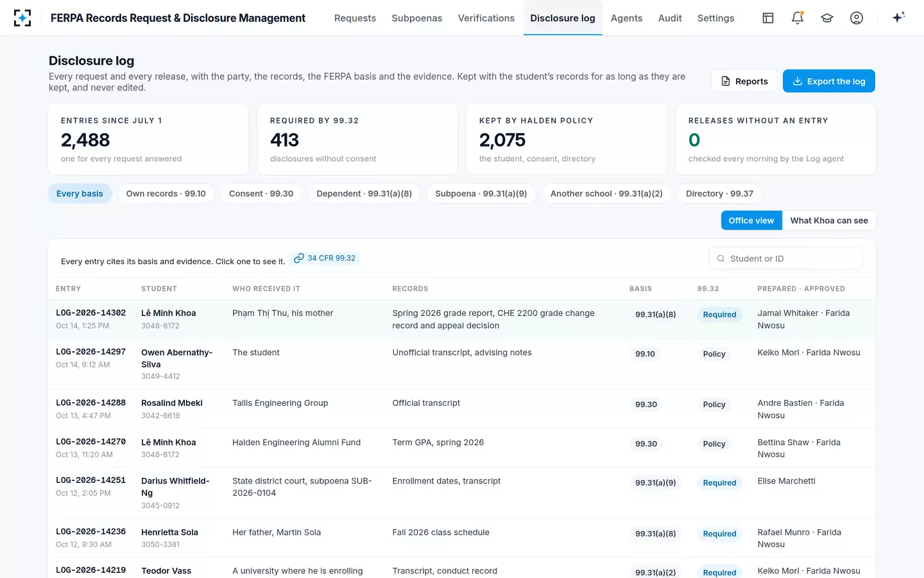Click the 99.10 basis for Owen Abernathy-Silva
Viewport: 924px width, 578px height.
pos(645,354)
